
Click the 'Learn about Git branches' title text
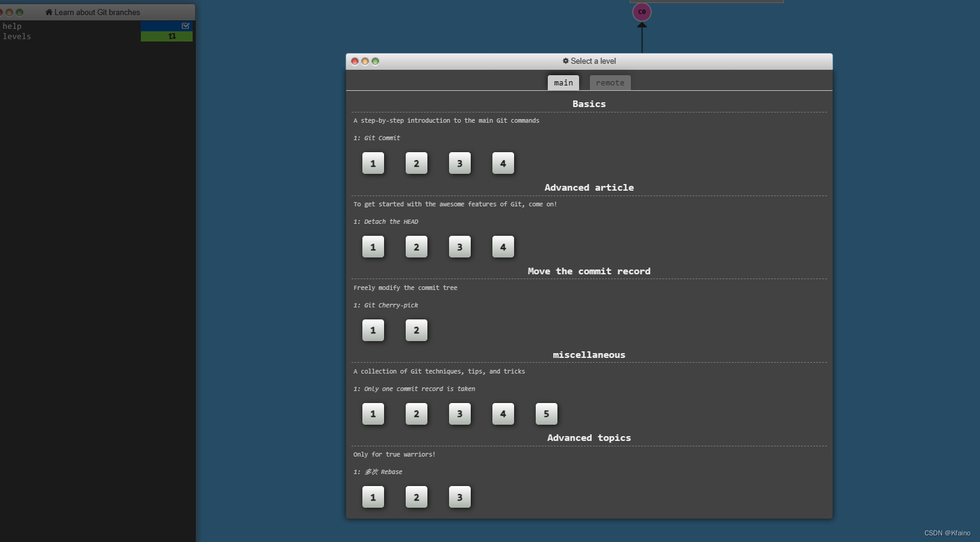pyautogui.click(x=97, y=12)
